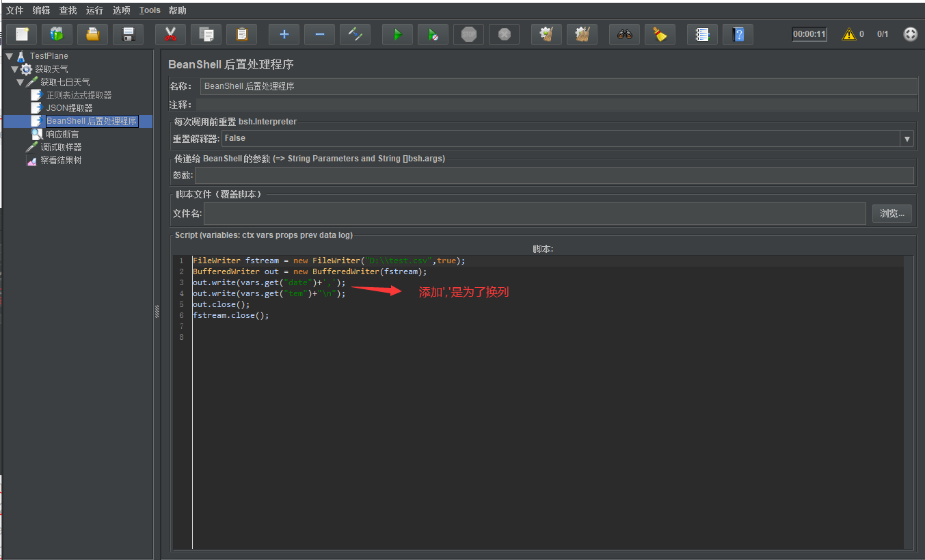Click the minus Collapse All icon

pos(319,34)
